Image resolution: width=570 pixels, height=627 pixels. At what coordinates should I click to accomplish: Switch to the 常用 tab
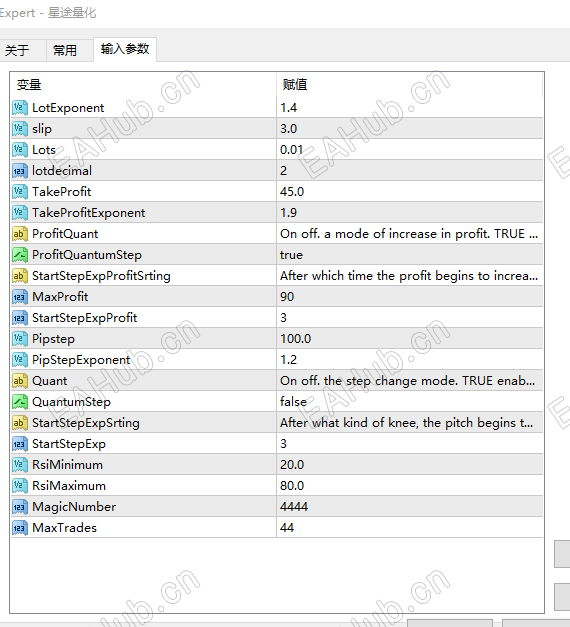(68, 50)
